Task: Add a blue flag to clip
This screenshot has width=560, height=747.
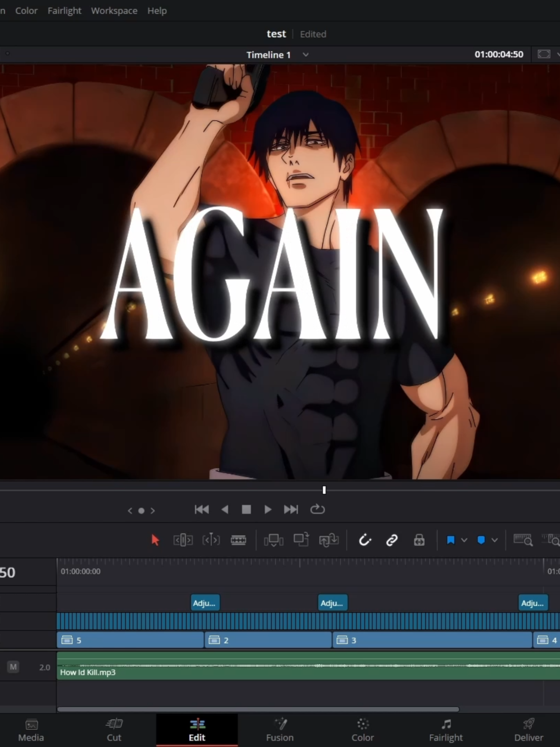Action: [451, 540]
